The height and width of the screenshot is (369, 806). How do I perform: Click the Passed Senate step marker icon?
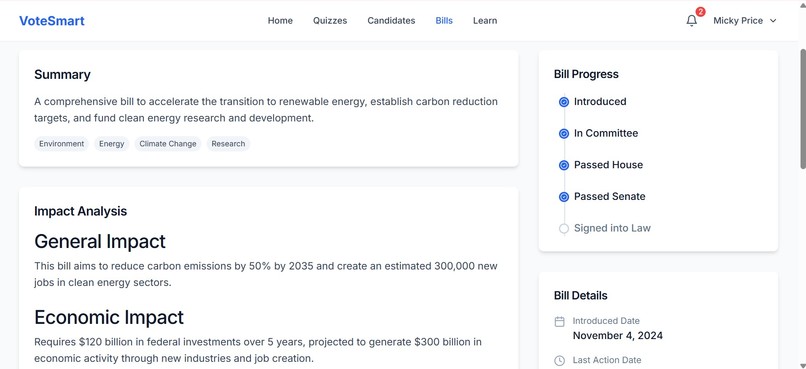(564, 197)
